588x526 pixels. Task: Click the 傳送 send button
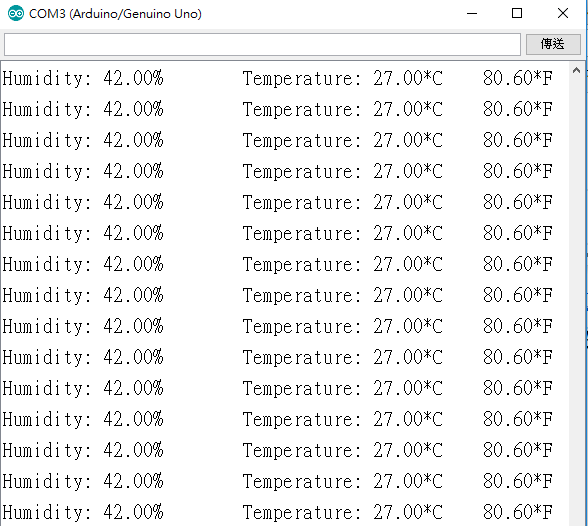553,44
